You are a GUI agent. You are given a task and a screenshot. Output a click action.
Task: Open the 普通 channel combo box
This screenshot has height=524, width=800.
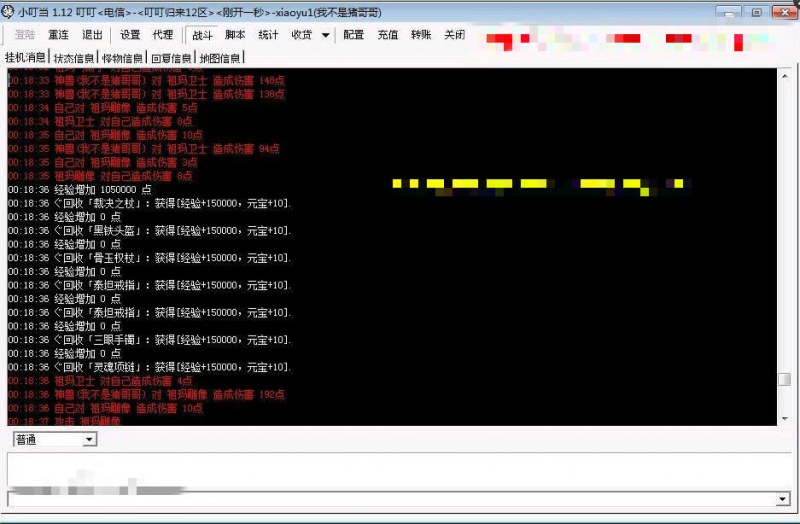click(55, 439)
